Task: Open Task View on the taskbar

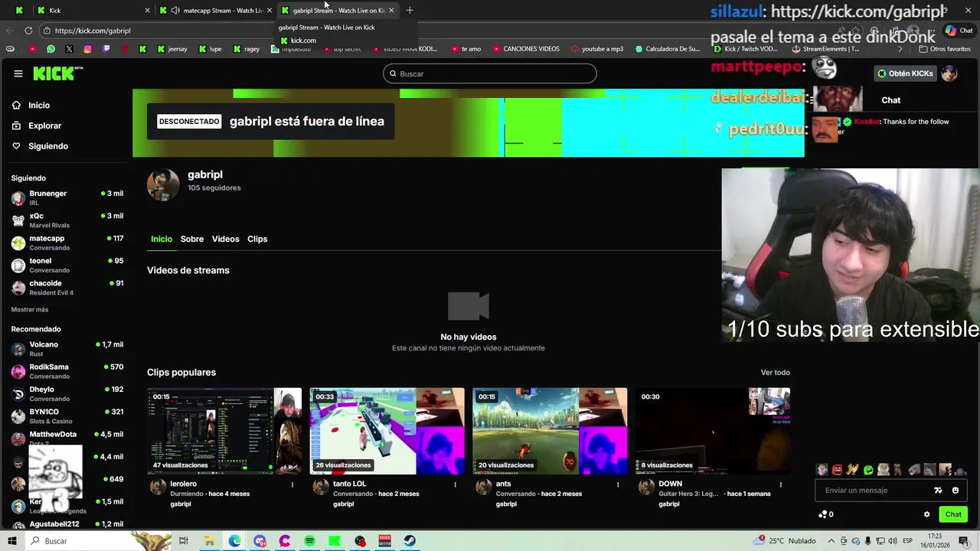Action: [184, 541]
